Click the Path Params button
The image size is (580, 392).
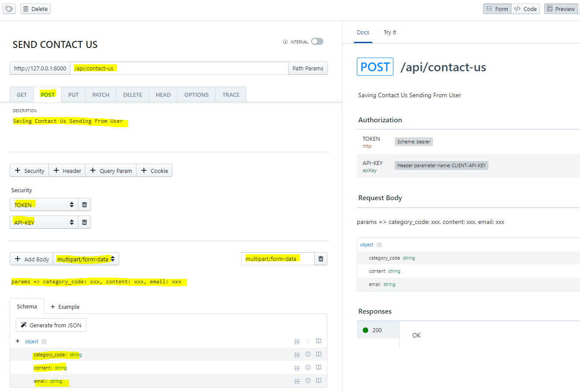tap(308, 68)
